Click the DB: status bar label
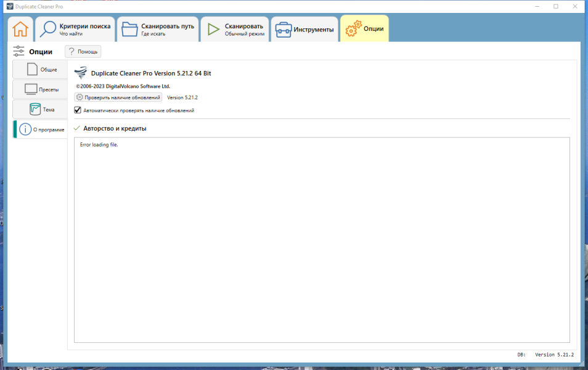Image resolution: width=588 pixels, height=370 pixels. pyautogui.click(x=521, y=354)
